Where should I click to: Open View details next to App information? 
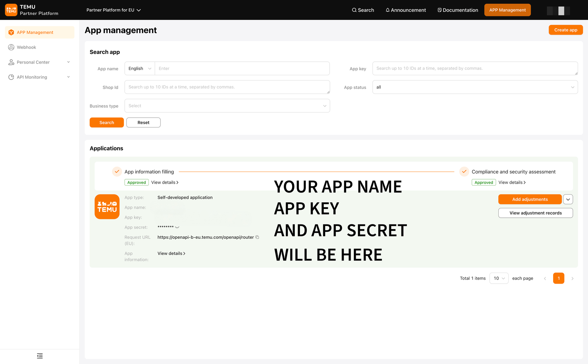point(171,253)
